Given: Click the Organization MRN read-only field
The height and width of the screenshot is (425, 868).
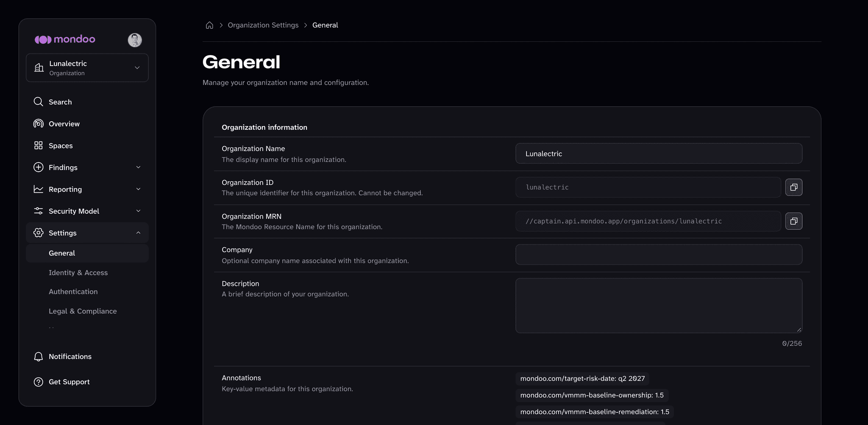Looking at the screenshot, I should click(648, 221).
